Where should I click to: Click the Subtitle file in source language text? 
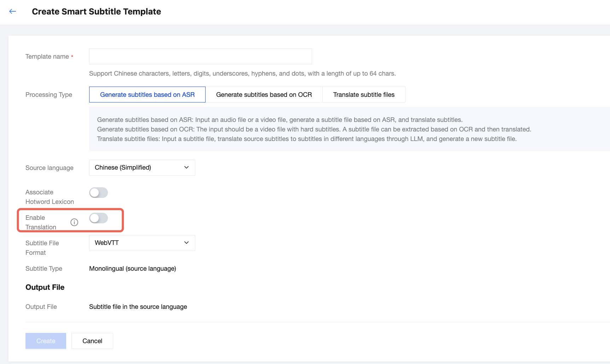click(138, 307)
